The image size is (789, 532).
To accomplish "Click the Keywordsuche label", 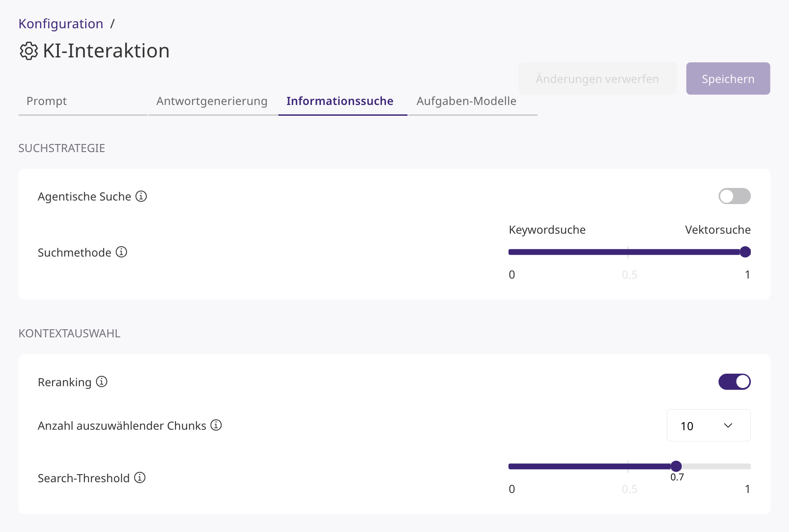I will (547, 230).
